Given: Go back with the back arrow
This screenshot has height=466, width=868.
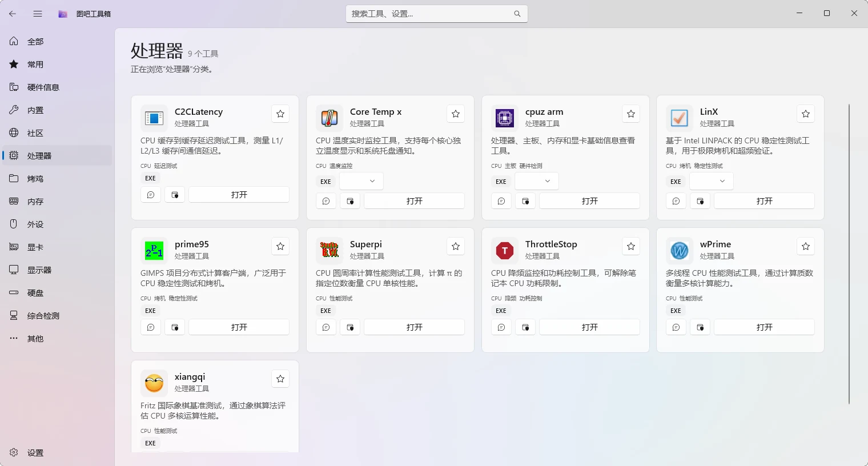Looking at the screenshot, I should (x=13, y=14).
